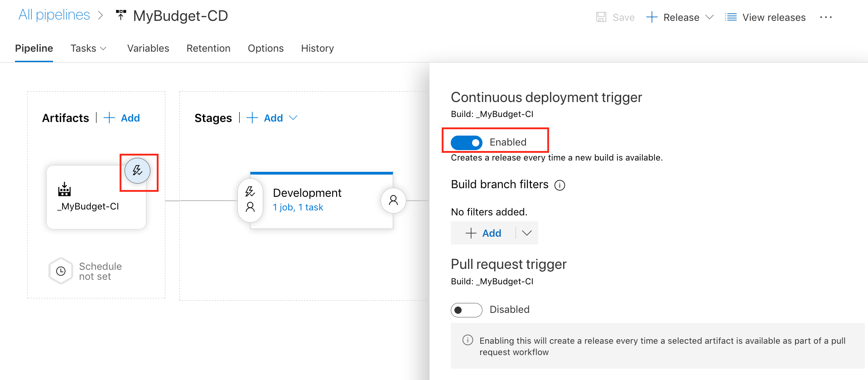
Task: Open the more actions ellipsis menu
Action: 825,17
